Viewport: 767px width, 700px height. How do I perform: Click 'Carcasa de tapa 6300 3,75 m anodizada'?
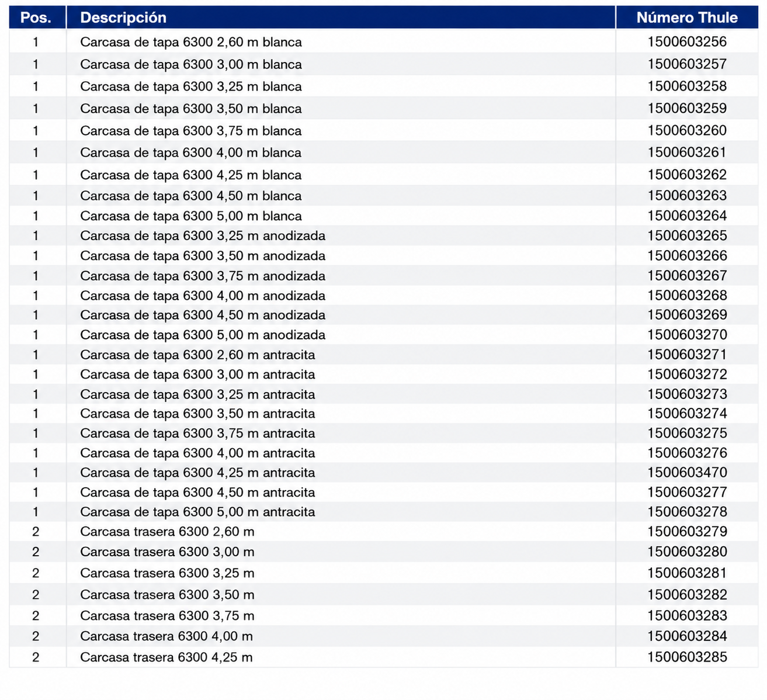coord(203,276)
